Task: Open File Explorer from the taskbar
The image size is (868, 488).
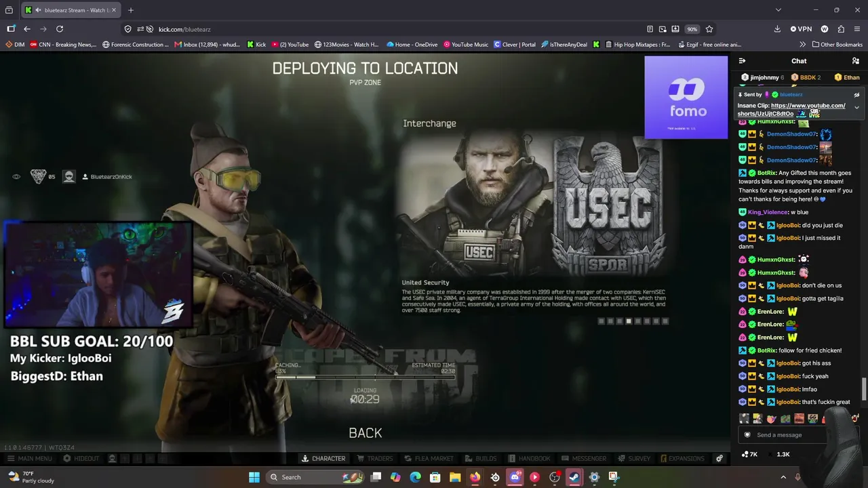Action: coord(455,477)
